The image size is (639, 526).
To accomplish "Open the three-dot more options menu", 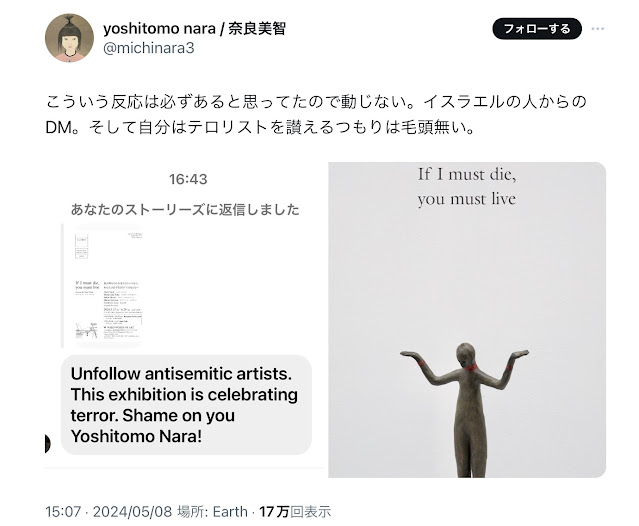I will click(597, 29).
